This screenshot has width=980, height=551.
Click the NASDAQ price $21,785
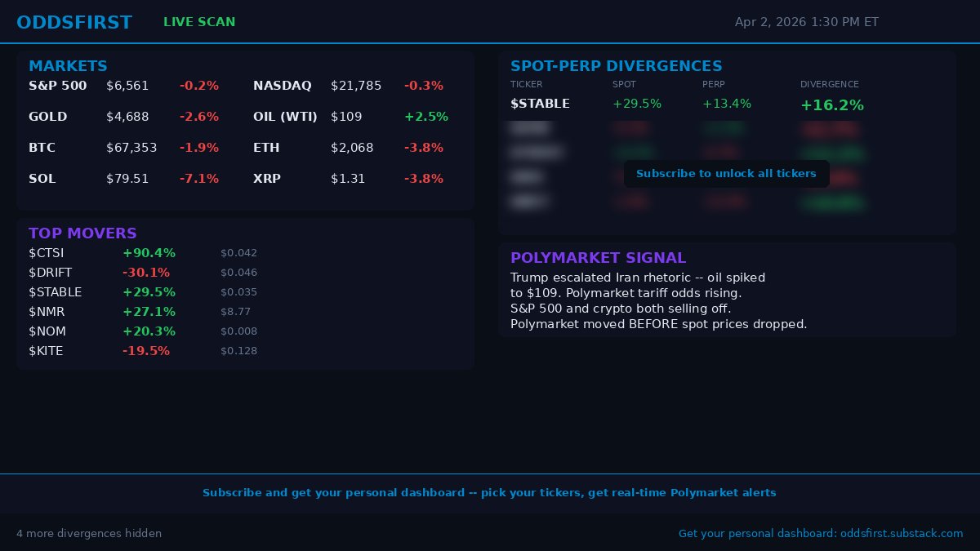click(x=356, y=86)
